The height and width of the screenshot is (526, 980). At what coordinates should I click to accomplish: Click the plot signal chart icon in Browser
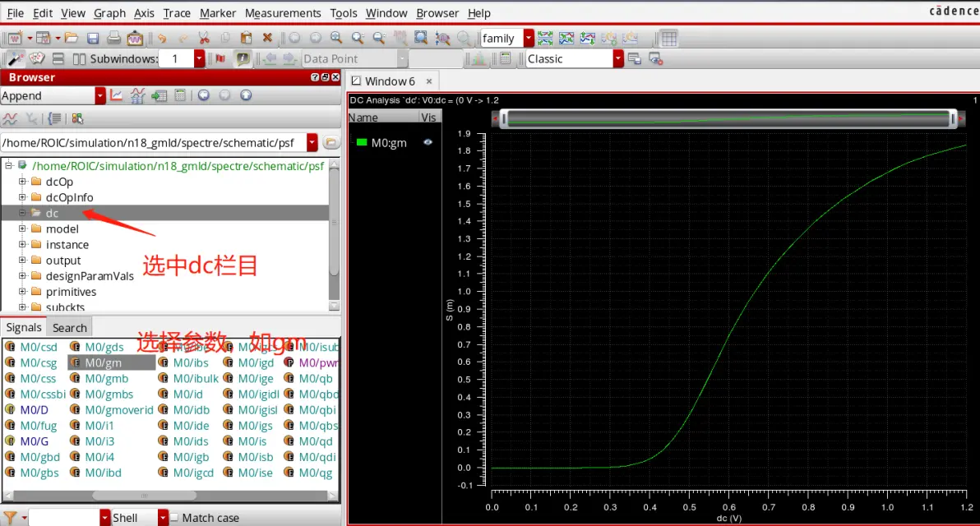click(116, 95)
